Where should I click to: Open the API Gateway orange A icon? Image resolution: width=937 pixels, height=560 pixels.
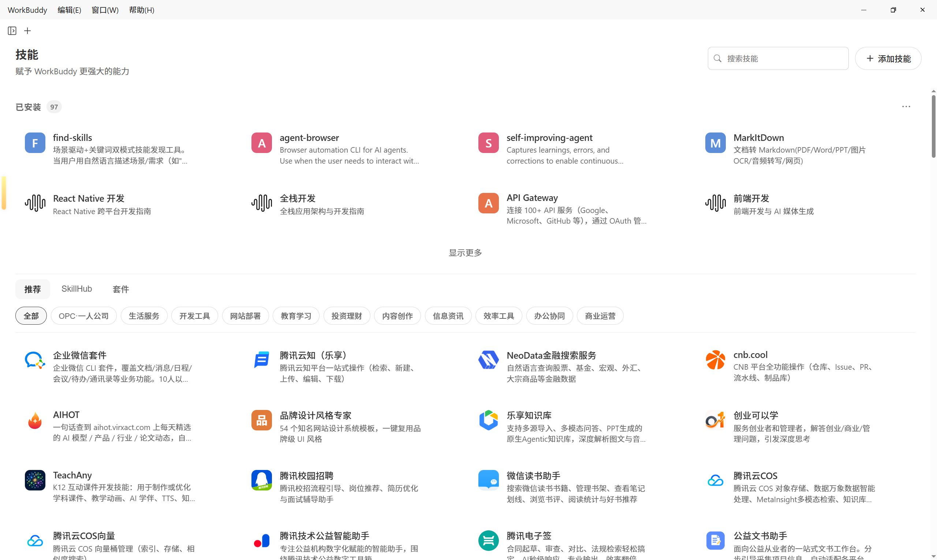tap(488, 203)
